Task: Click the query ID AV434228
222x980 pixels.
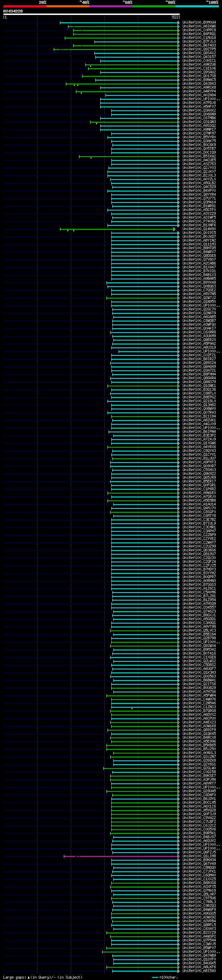Action: tap(13, 11)
